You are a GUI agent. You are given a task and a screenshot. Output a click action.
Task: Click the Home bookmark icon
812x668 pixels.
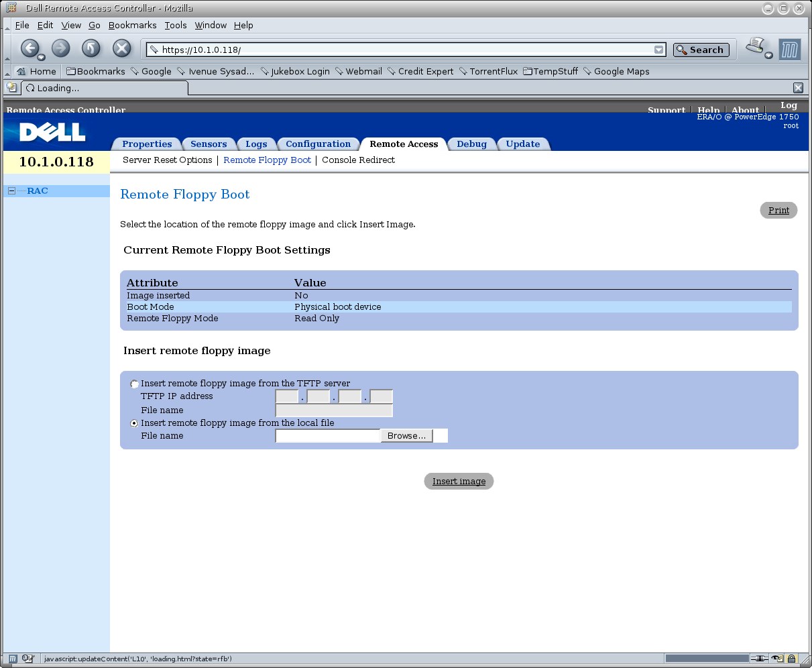(x=21, y=71)
